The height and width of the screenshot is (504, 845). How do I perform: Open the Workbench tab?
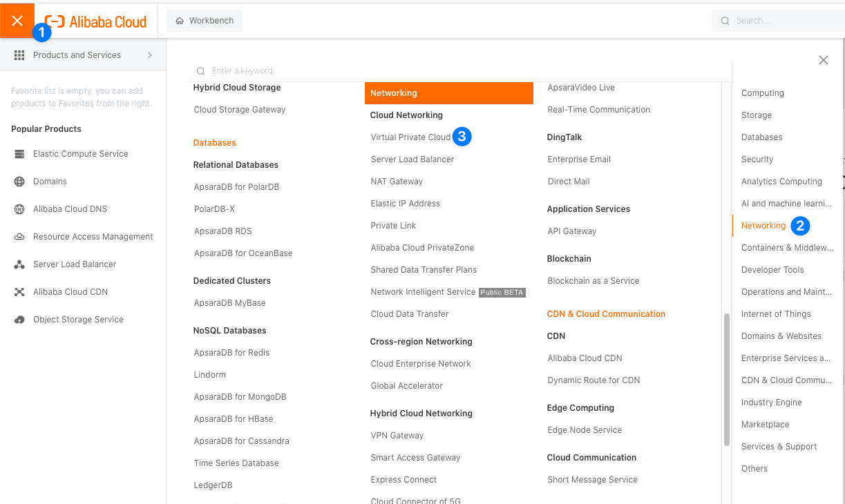tap(205, 21)
